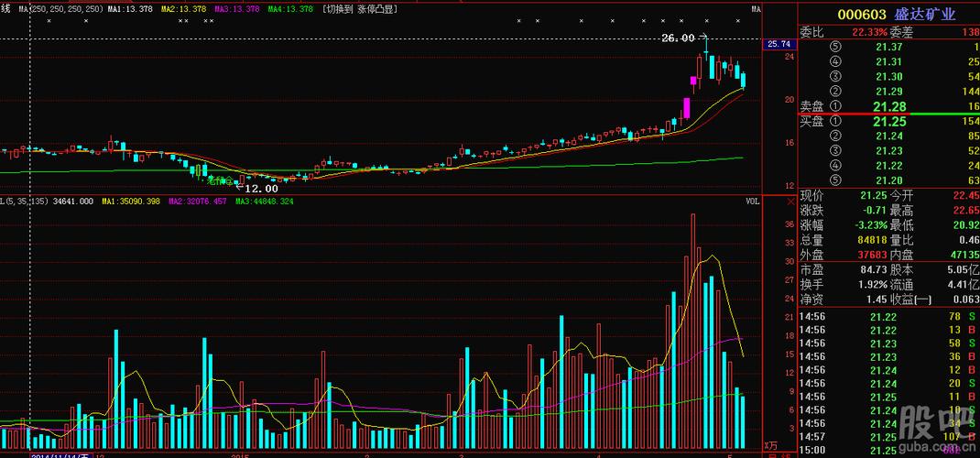Click the ask price 21.37
Image resolution: width=980 pixels, height=458 pixels.
[889, 47]
